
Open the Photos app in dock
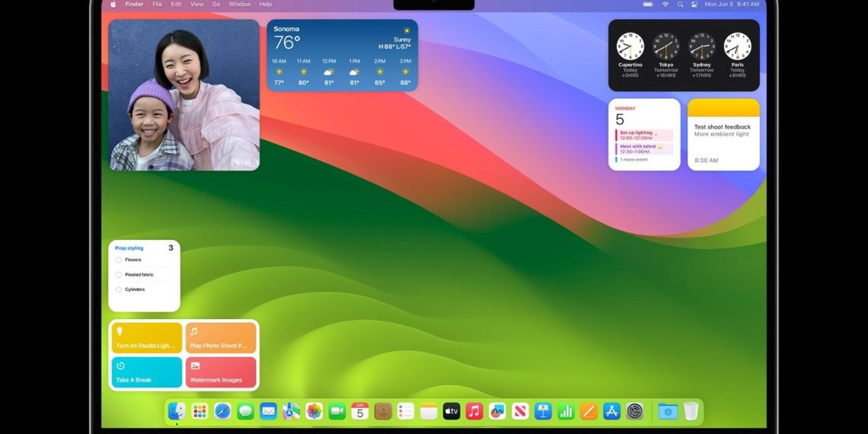314,410
